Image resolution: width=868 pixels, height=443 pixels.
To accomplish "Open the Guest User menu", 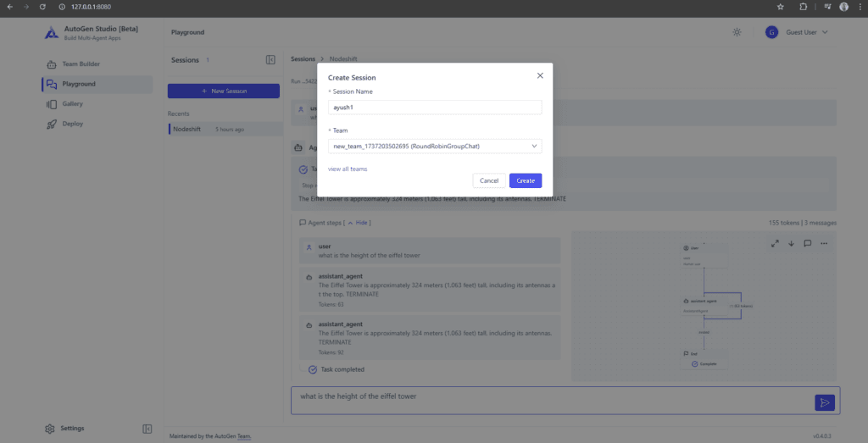I will click(x=797, y=32).
